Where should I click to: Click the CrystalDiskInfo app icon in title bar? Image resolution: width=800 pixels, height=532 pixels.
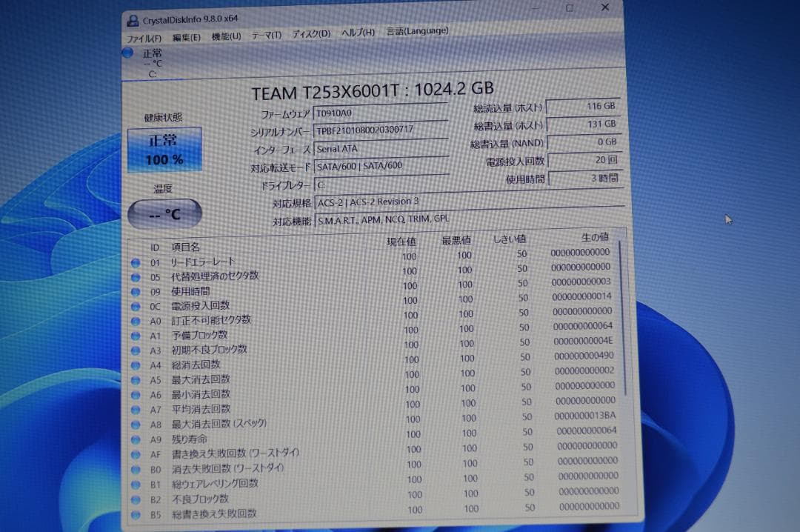click(x=133, y=21)
